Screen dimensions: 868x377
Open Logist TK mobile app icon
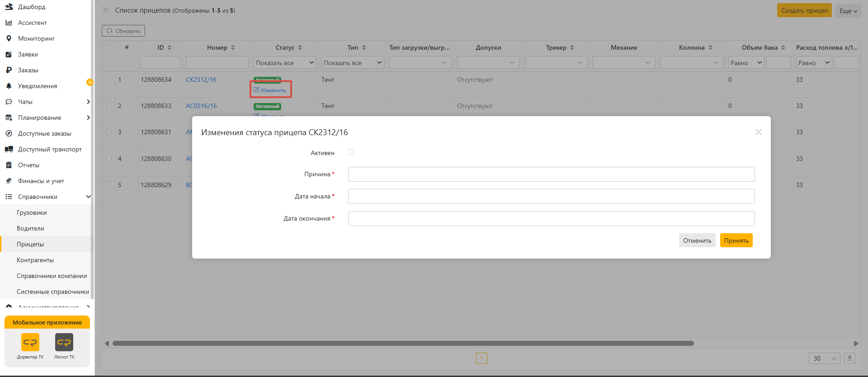coord(64,342)
